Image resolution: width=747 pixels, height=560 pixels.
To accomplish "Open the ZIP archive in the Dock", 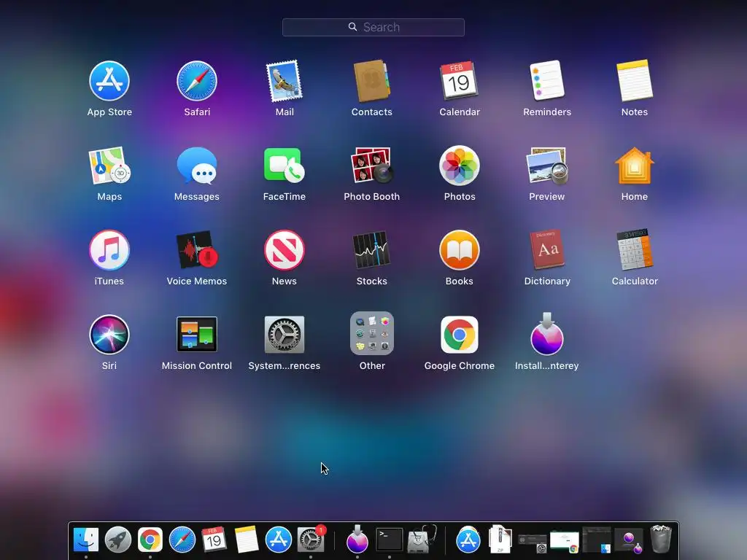I will coord(500,540).
